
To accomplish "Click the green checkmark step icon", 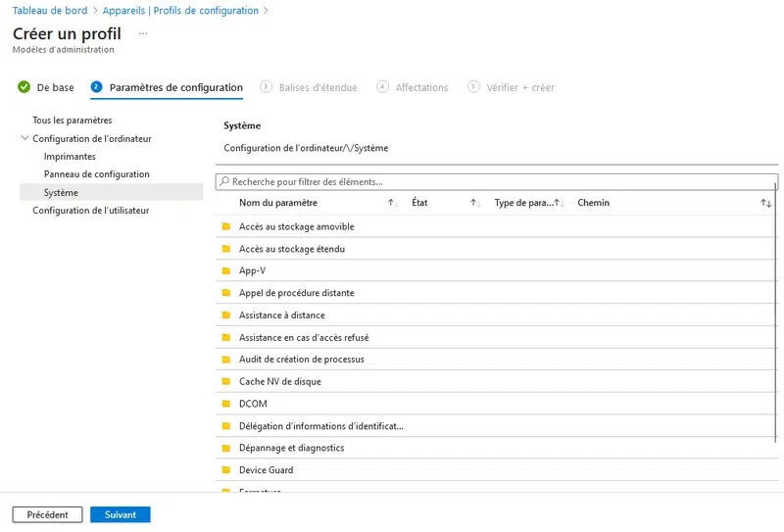I will click(24, 87).
